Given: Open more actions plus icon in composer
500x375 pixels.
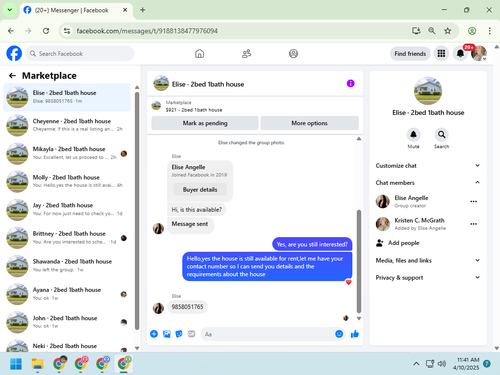Looking at the screenshot, I should [x=154, y=334].
